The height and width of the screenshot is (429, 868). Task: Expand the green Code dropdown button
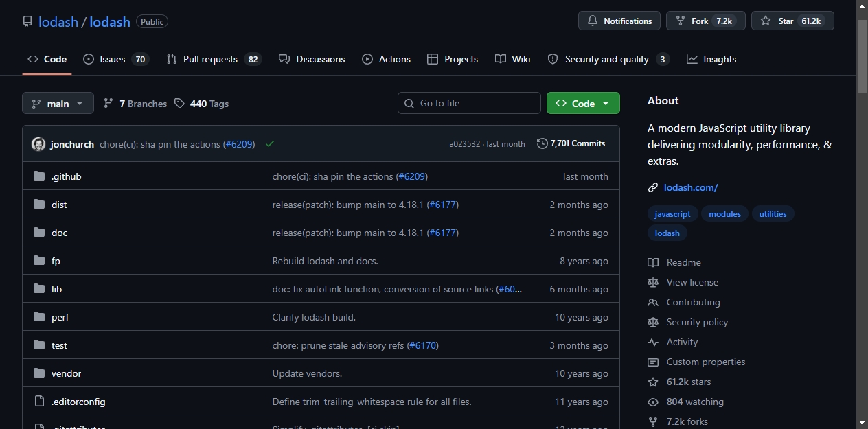coord(583,103)
